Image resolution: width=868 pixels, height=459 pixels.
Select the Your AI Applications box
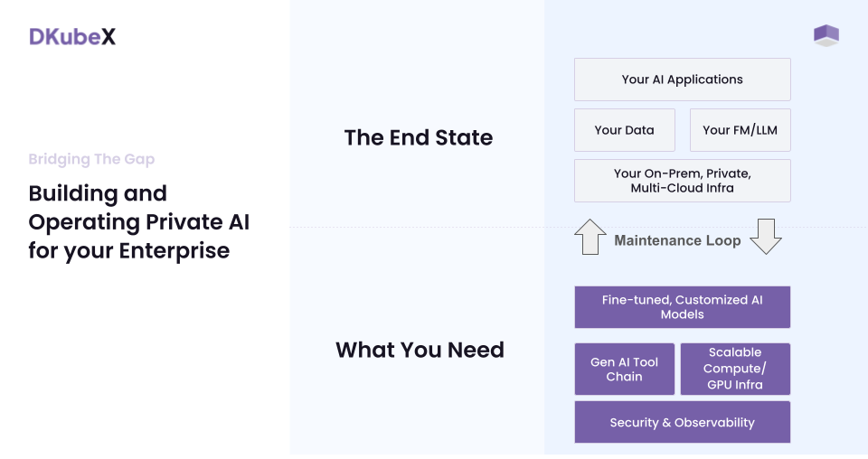(x=682, y=80)
